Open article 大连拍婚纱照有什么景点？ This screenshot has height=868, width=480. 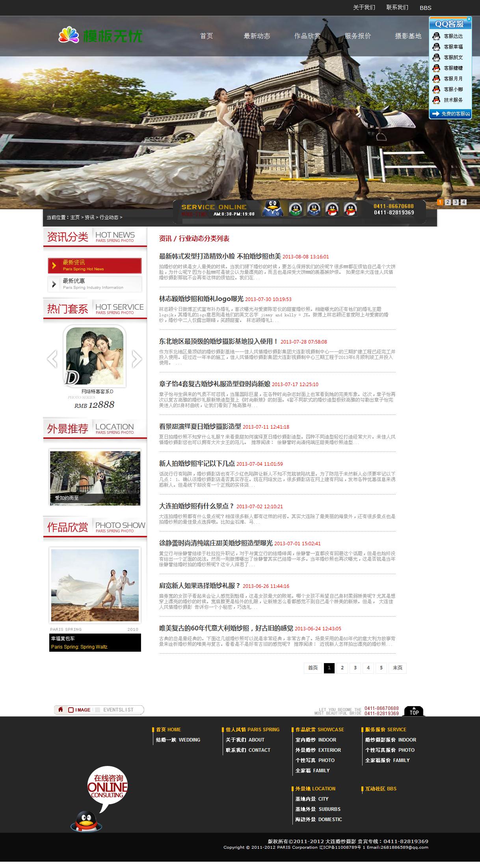point(197,506)
